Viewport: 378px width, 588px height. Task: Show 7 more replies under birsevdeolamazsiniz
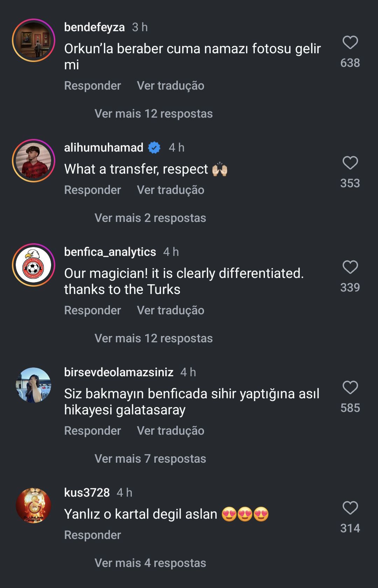click(150, 459)
